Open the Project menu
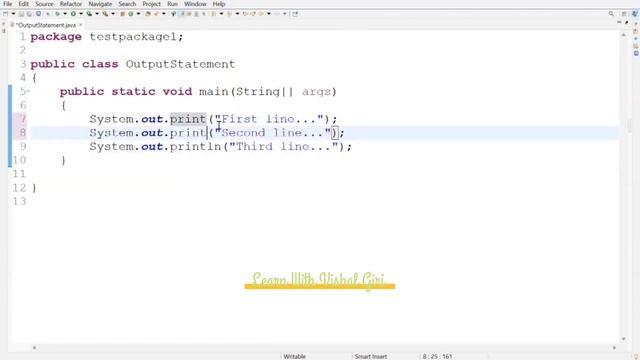Image resolution: width=640 pixels, height=360 pixels. pos(151,4)
